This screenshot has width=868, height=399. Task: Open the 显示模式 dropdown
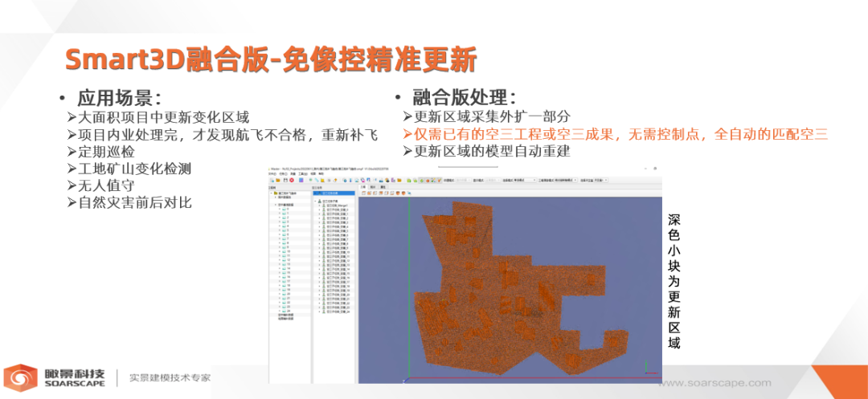tap(493, 180)
